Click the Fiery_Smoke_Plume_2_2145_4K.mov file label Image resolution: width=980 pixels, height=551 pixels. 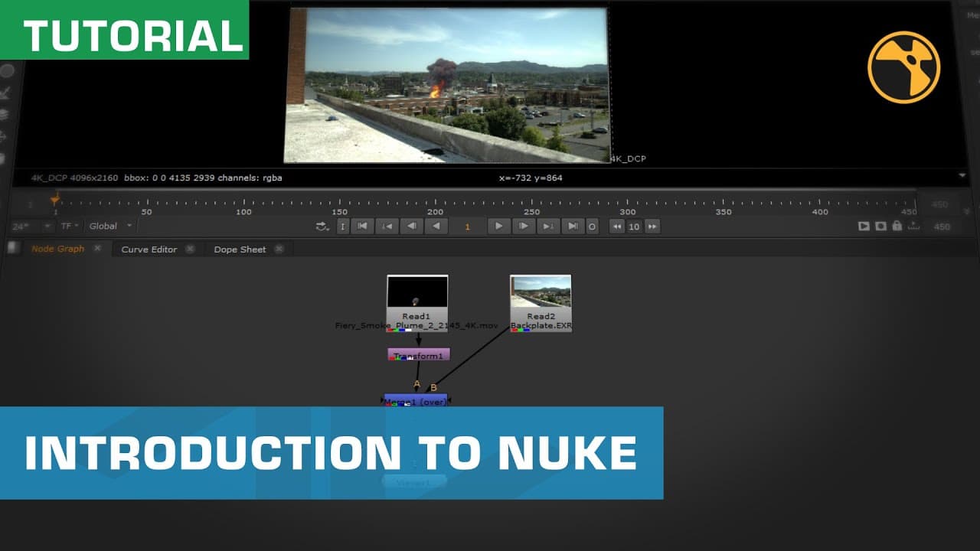pos(416,326)
